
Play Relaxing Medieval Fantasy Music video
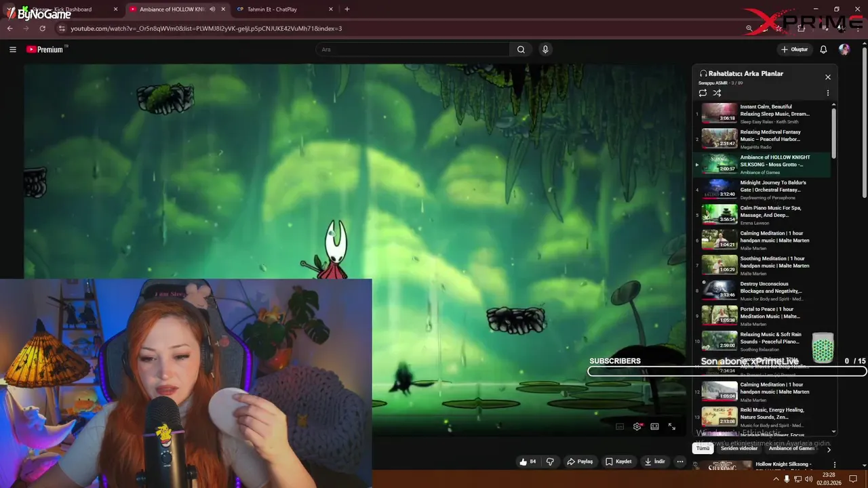pos(762,139)
